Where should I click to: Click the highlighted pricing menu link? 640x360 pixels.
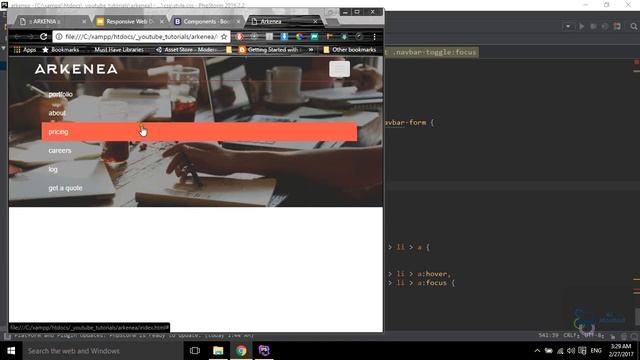[199, 132]
